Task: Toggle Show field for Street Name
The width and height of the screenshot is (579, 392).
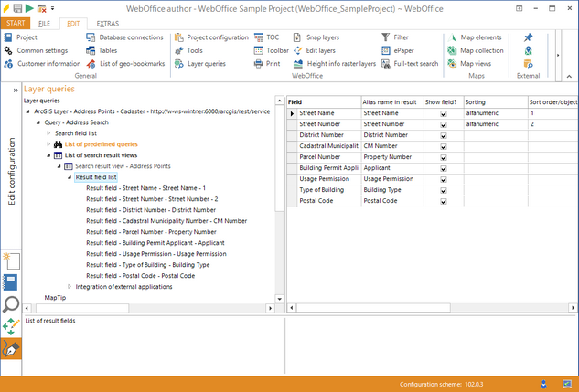Action: pos(444,113)
